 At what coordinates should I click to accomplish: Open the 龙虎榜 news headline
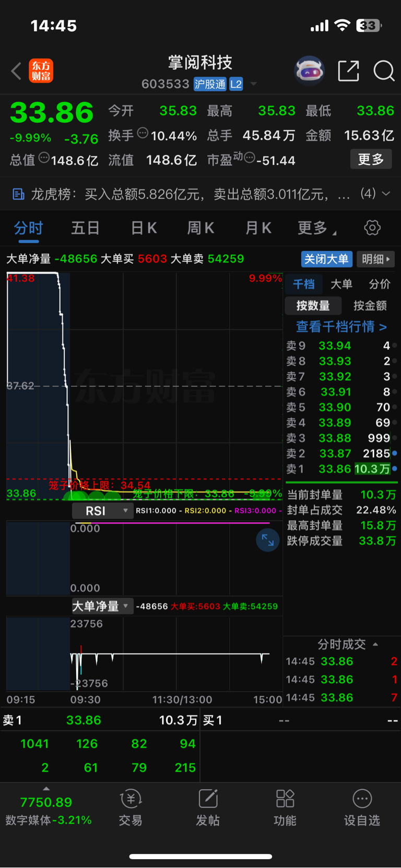point(191,194)
